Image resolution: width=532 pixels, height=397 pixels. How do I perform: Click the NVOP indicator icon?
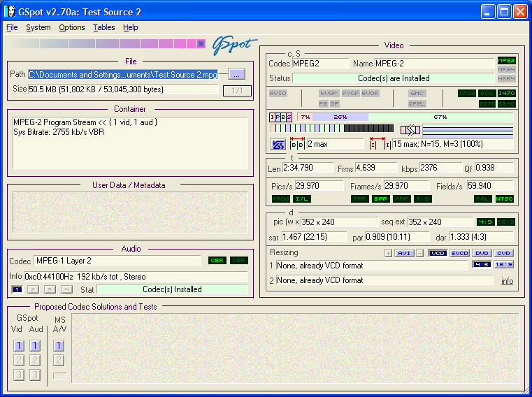pos(329,94)
